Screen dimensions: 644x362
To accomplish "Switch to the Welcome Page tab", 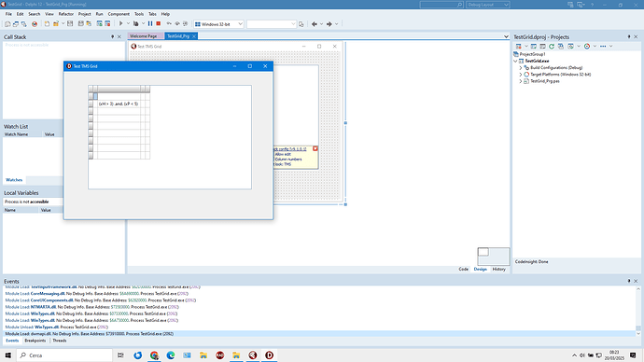I will [144, 36].
